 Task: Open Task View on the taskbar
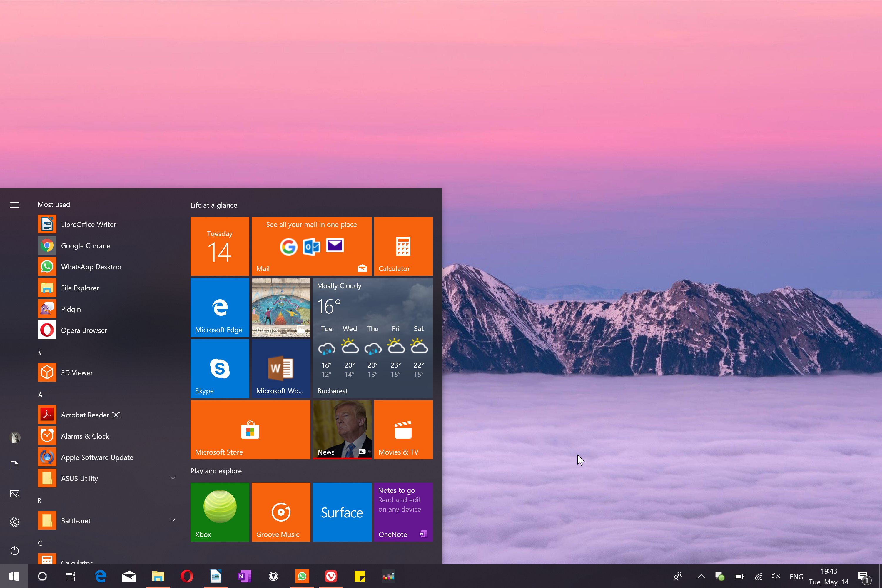[71, 576]
